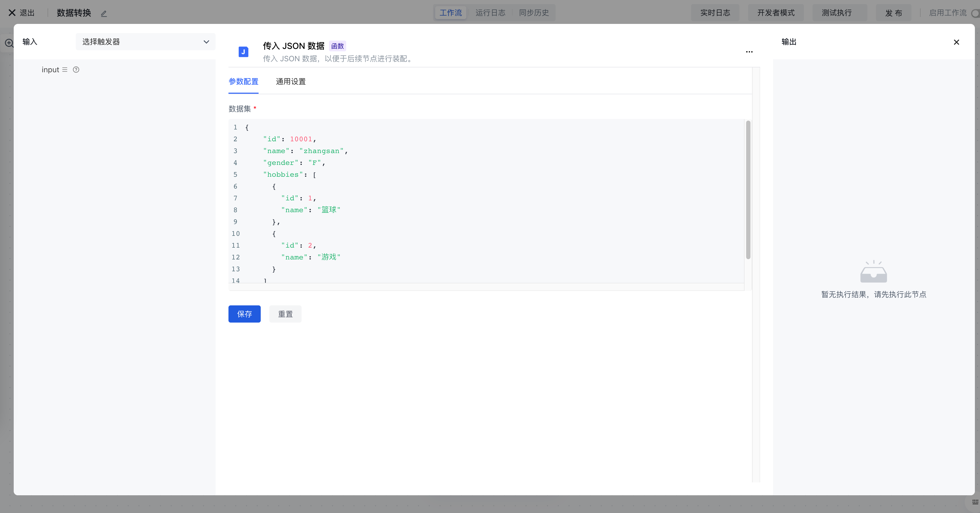Switch to 运行日志 view
This screenshot has height=513, width=980.
coord(490,13)
